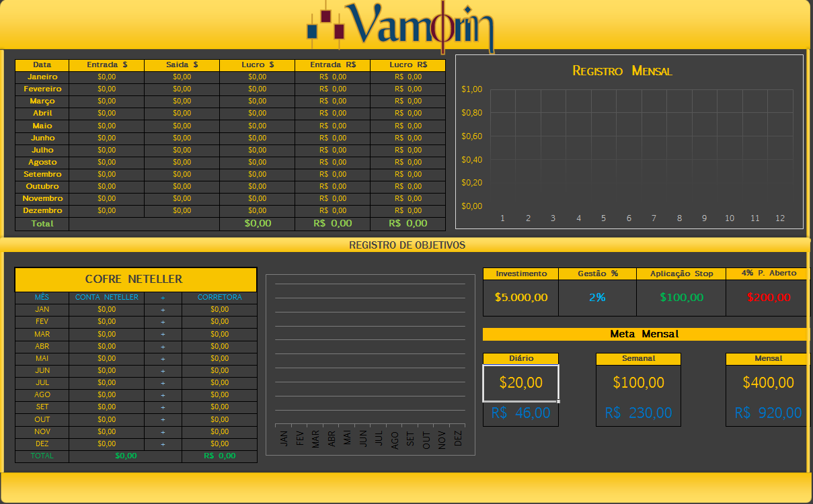The width and height of the screenshot is (813, 504).
Task: Click the $1,00 axis label on chart
Action: (472, 89)
